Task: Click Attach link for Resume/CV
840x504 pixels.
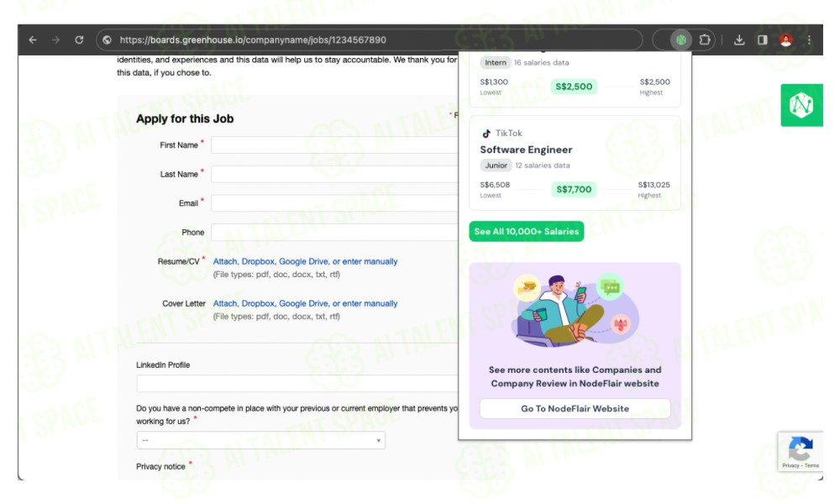Action: [x=225, y=261]
